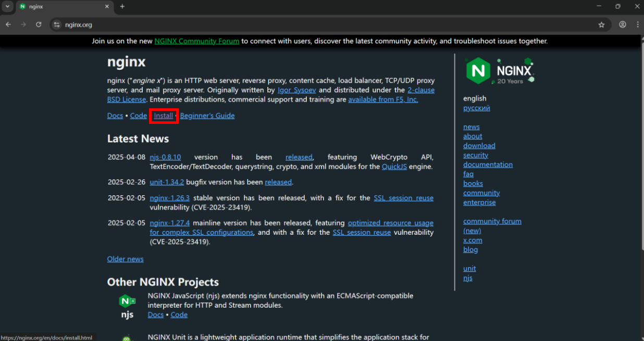The height and width of the screenshot is (341, 644).
Task: Open the blog sidebar link
Action: 470,249
